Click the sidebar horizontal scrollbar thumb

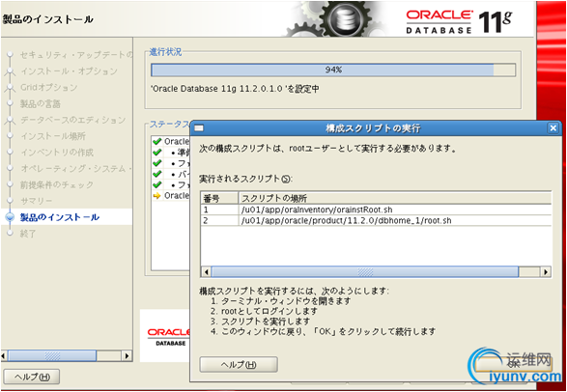pos(52,356)
